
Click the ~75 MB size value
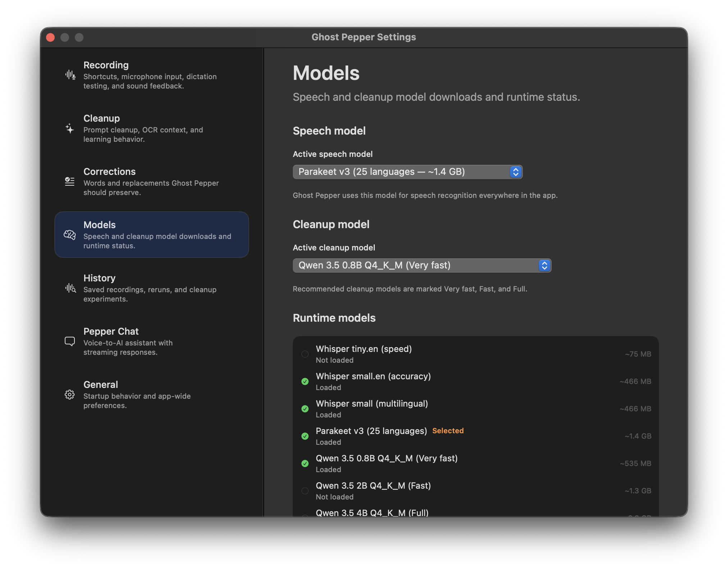pos(638,354)
